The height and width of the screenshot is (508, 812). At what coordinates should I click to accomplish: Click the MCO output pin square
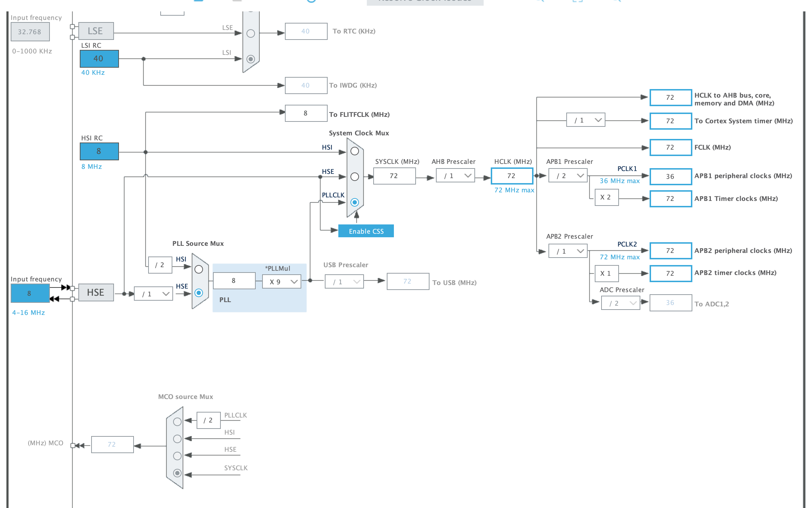pos(73,445)
